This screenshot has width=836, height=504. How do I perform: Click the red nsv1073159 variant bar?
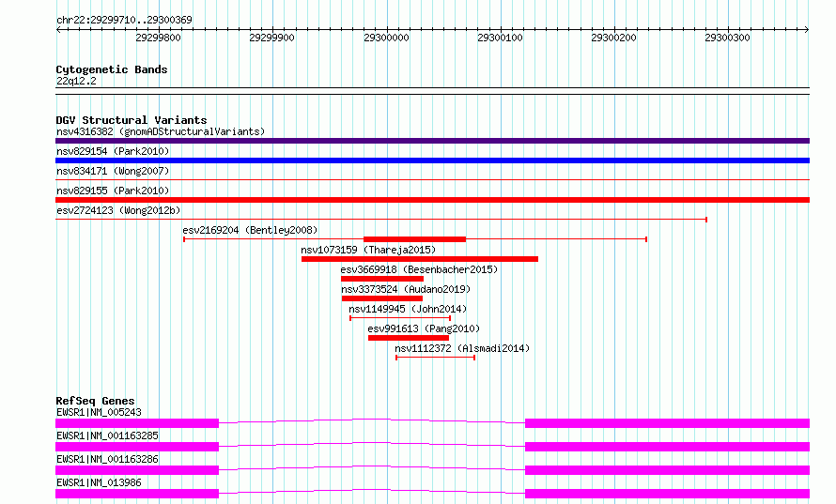(420, 259)
